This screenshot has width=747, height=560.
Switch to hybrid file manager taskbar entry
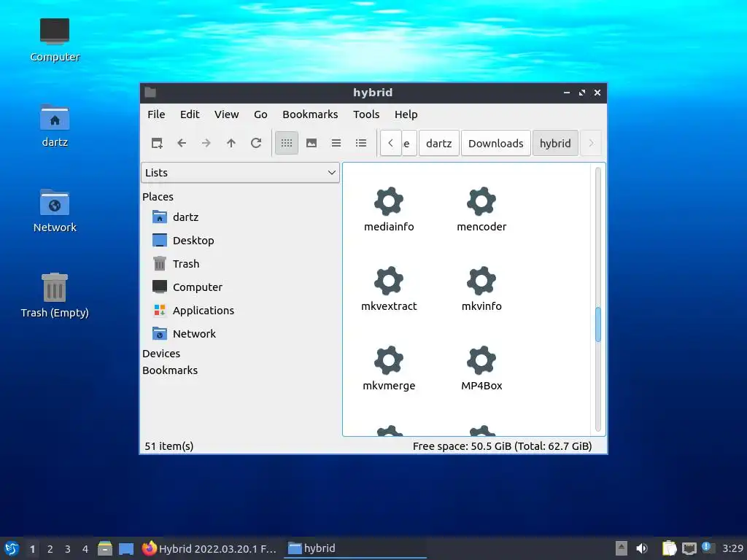355,548
